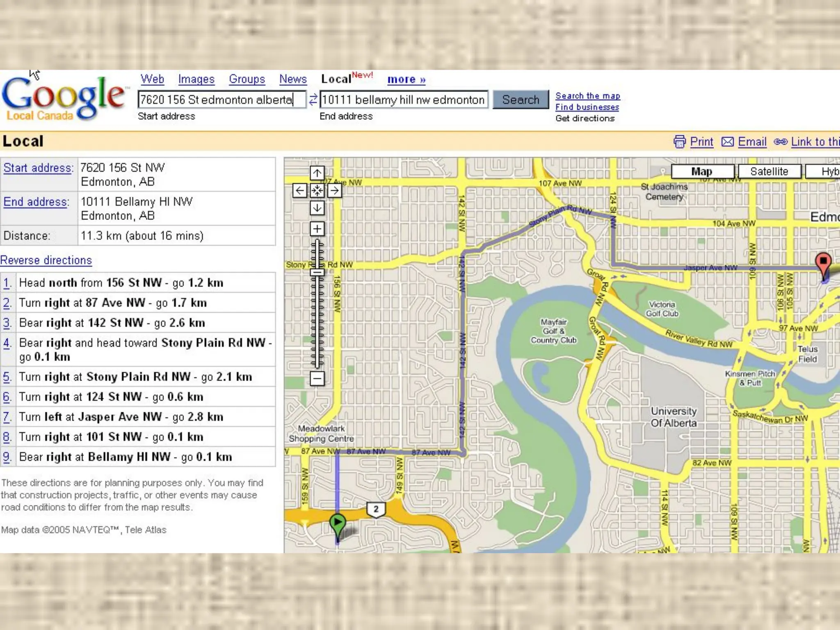Pan the map up with arrow
Image resolution: width=840 pixels, height=630 pixels.
(x=317, y=173)
